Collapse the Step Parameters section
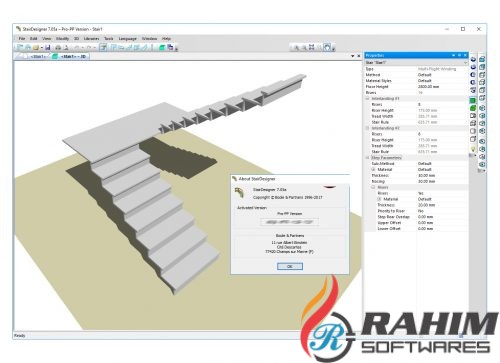This screenshot has height=363, width=500. point(367,158)
